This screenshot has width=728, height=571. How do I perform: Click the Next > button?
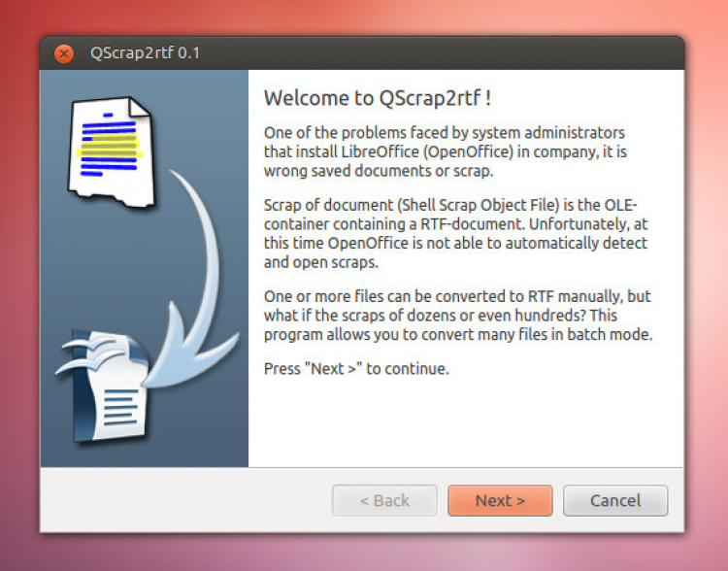500,500
